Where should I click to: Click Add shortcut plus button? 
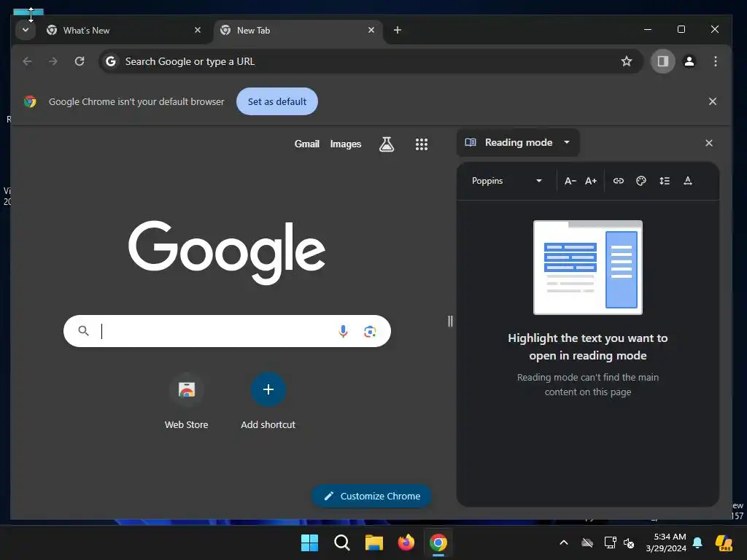coord(268,389)
